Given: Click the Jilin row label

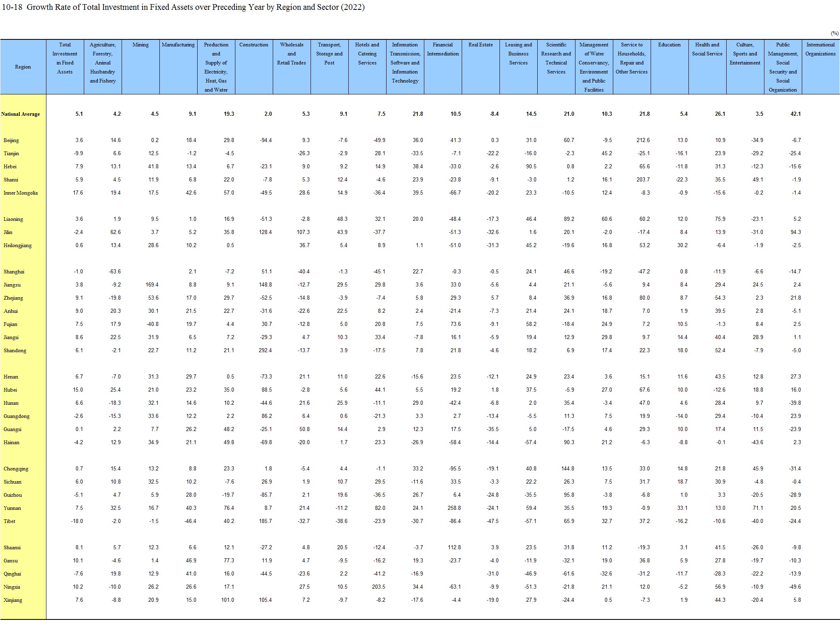Looking at the screenshot, I should (8, 232).
